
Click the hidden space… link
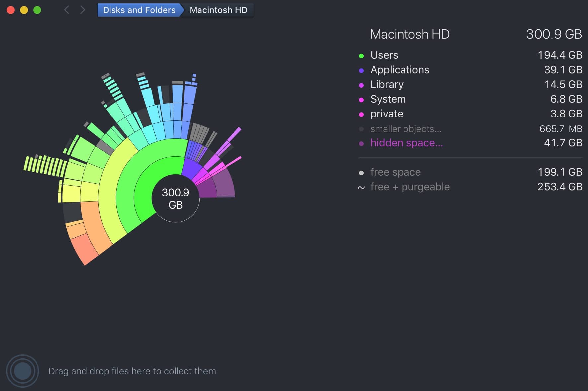pyautogui.click(x=406, y=143)
